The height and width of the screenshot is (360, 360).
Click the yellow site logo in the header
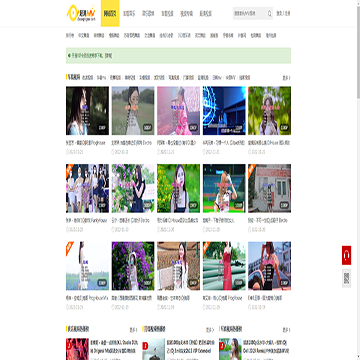(80, 13)
